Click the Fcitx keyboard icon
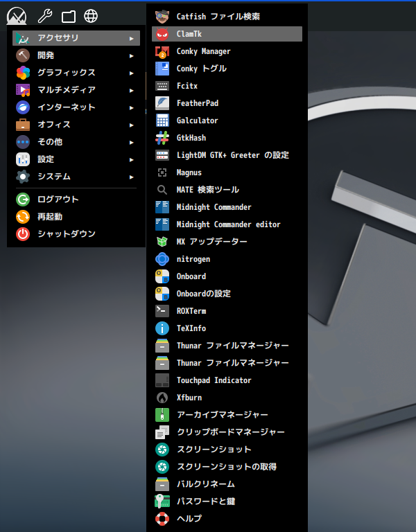The height and width of the screenshot is (532, 416). click(x=162, y=86)
